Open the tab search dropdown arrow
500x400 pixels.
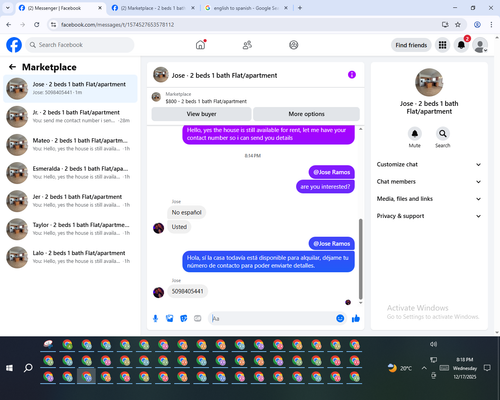8,8
